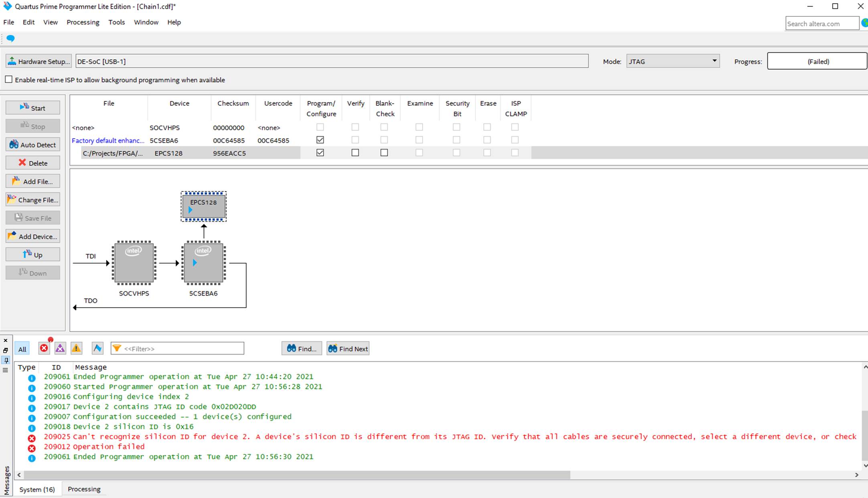Click the Delete button
The height and width of the screenshot is (498, 868).
[x=33, y=163]
